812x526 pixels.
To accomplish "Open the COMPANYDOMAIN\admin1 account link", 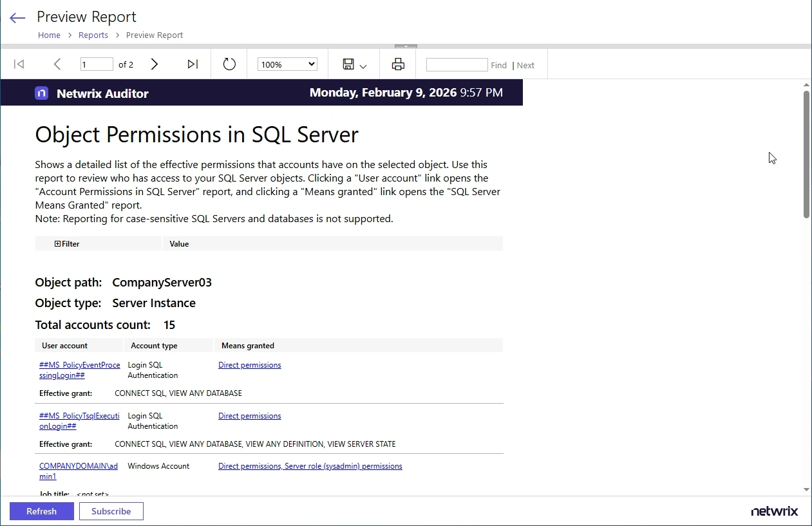I will click(x=79, y=471).
